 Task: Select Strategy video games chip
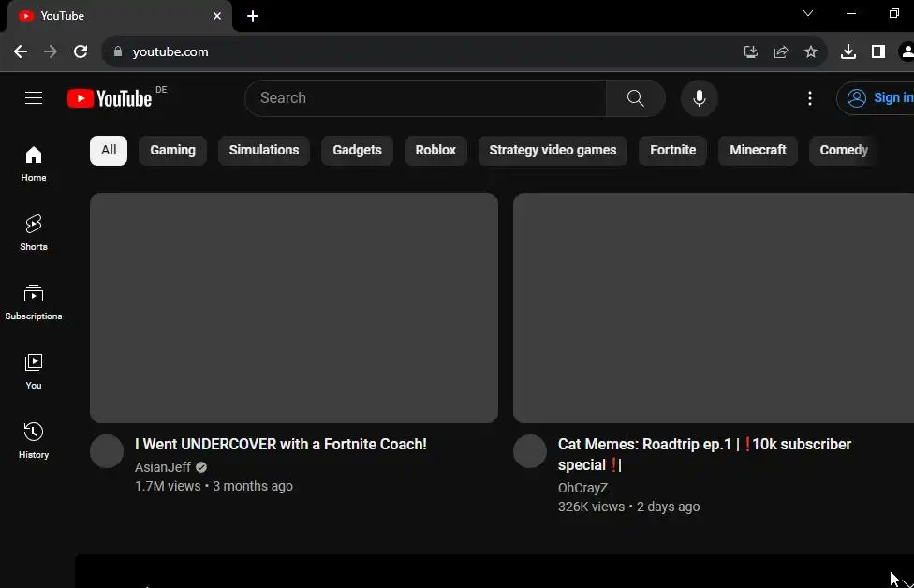[553, 151]
